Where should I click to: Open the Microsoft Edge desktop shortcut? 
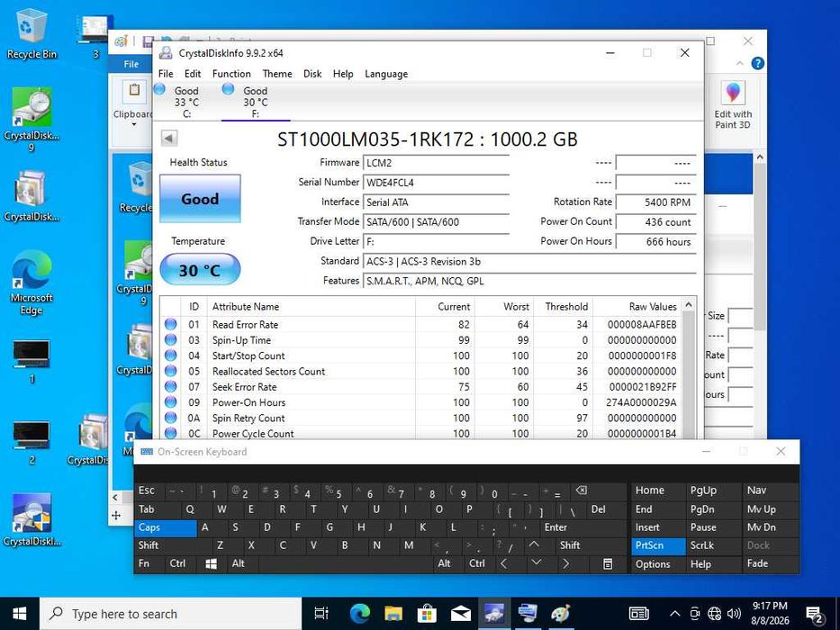(x=32, y=283)
